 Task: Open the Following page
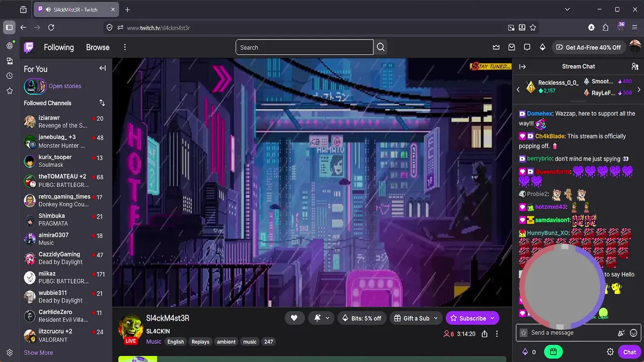click(x=59, y=47)
